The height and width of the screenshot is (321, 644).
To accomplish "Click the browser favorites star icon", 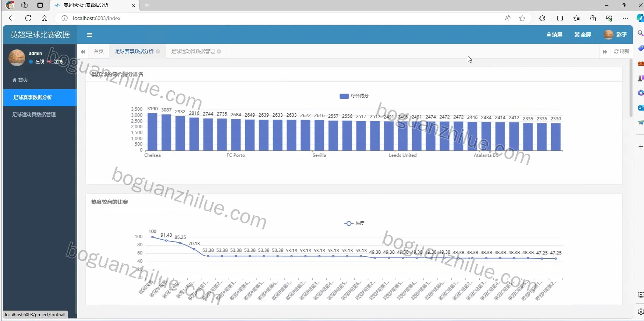I will 522,18.
